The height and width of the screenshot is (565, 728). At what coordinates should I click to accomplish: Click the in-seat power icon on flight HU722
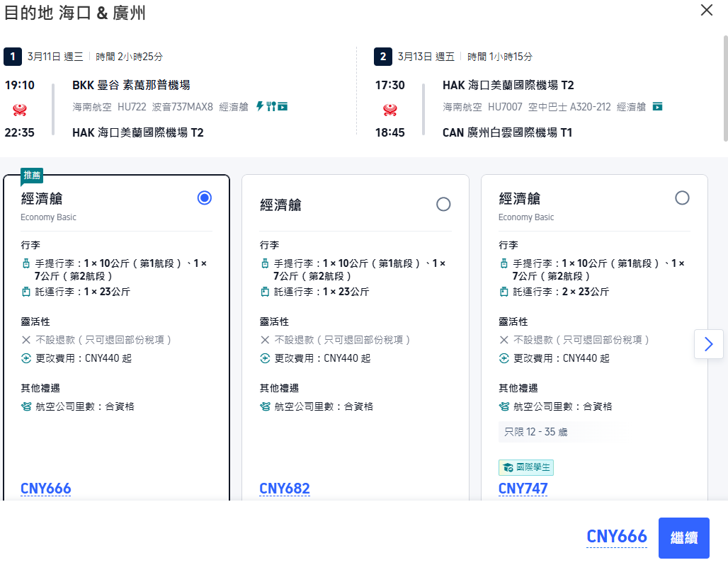pos(260,106)
